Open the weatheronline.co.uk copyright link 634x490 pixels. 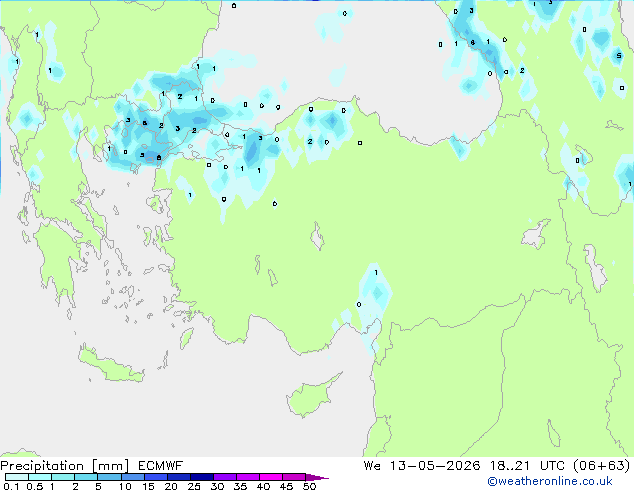(550, 482)
